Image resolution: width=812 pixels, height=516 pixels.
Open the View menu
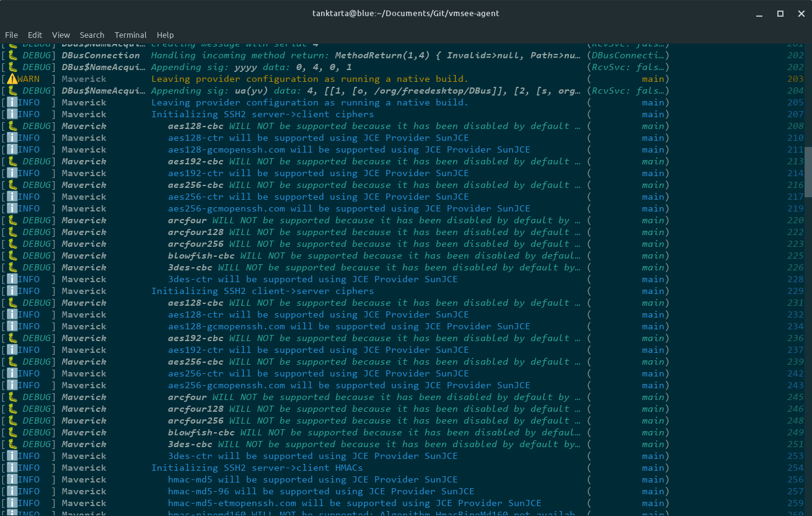tap(61, 35)
